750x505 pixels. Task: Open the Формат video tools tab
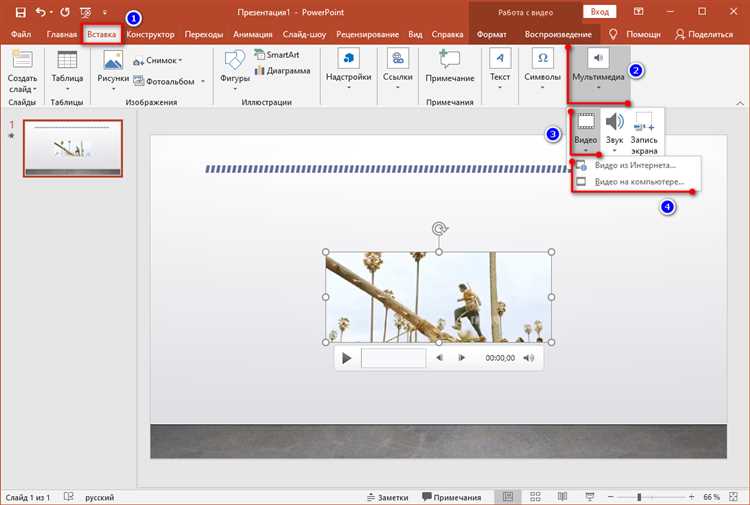[492, 34]
